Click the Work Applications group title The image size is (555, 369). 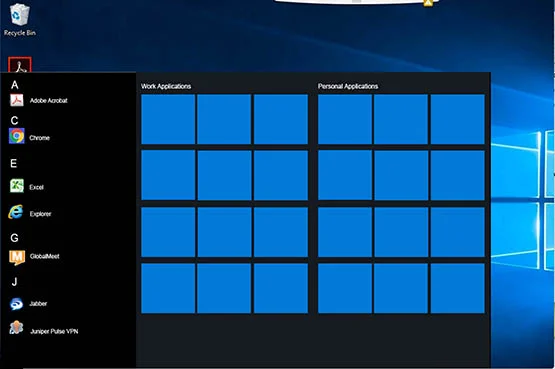point(166,86)
